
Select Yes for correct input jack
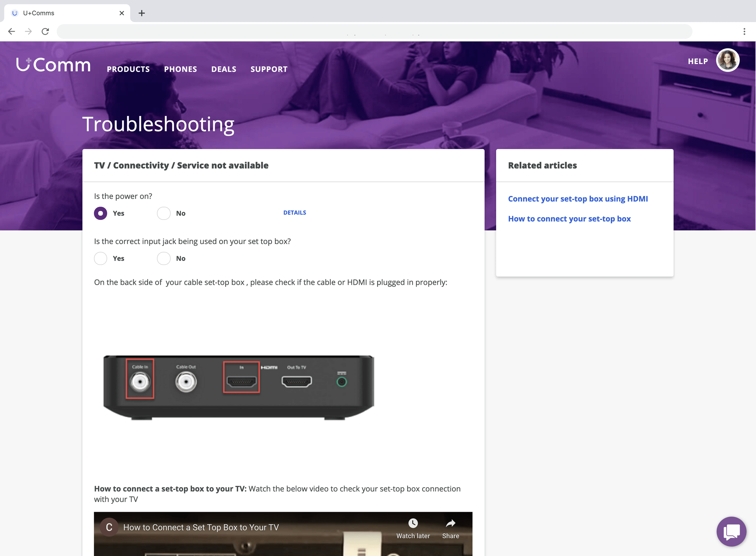coord(100,258)
